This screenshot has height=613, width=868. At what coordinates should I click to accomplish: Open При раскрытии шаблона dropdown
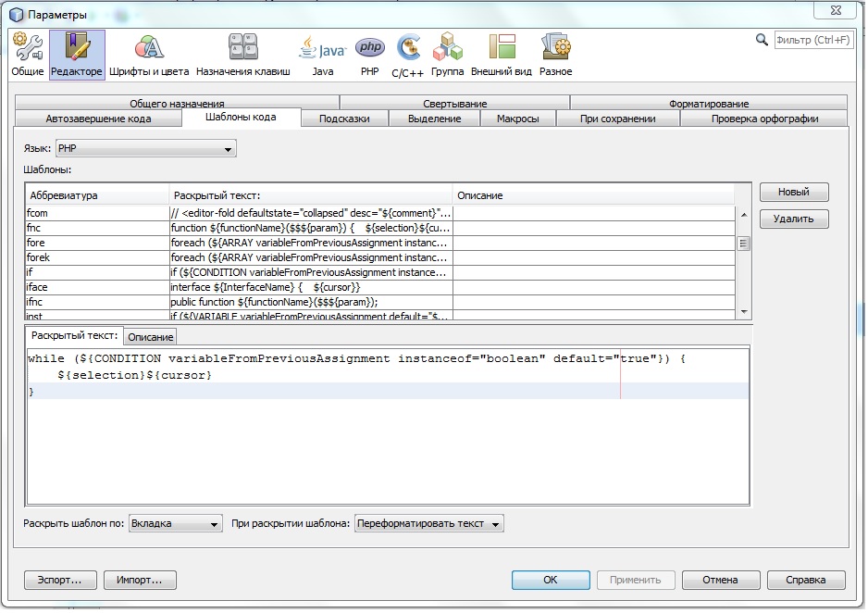[429, 523]
